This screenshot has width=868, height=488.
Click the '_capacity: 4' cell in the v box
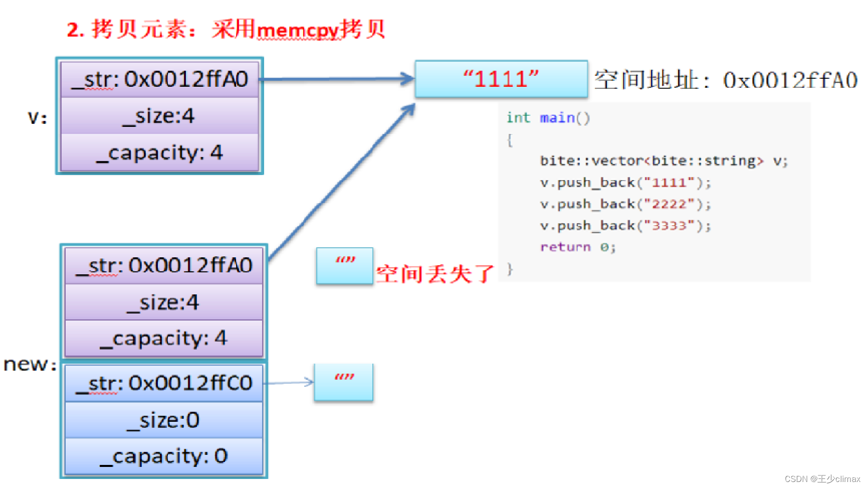tap(160, 152)
